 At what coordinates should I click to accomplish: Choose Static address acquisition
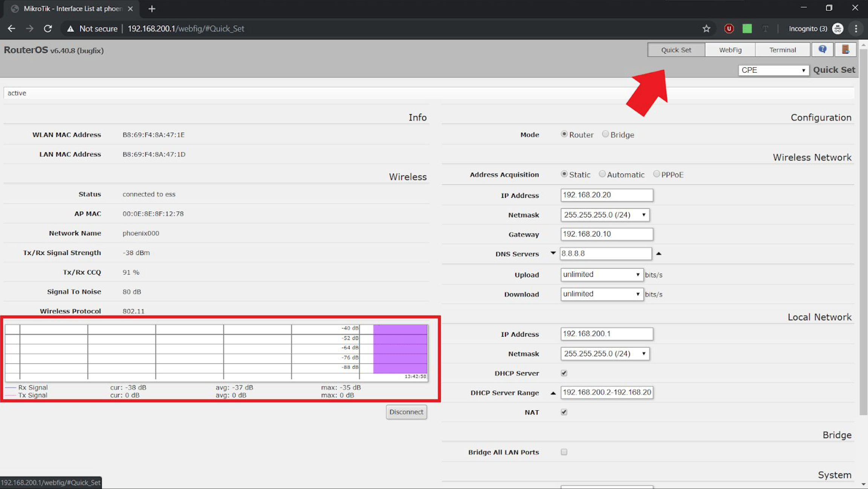tap(564, 174)
